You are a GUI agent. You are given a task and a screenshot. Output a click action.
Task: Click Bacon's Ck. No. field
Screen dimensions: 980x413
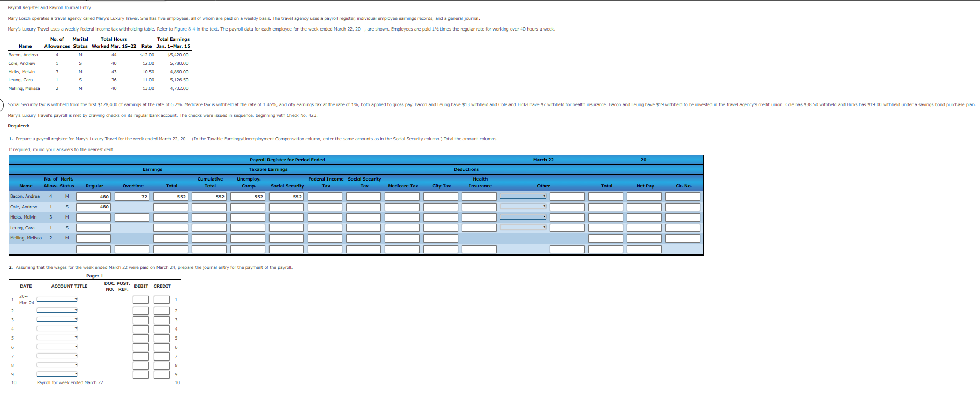pyautogui.click(x=683, y=197)
